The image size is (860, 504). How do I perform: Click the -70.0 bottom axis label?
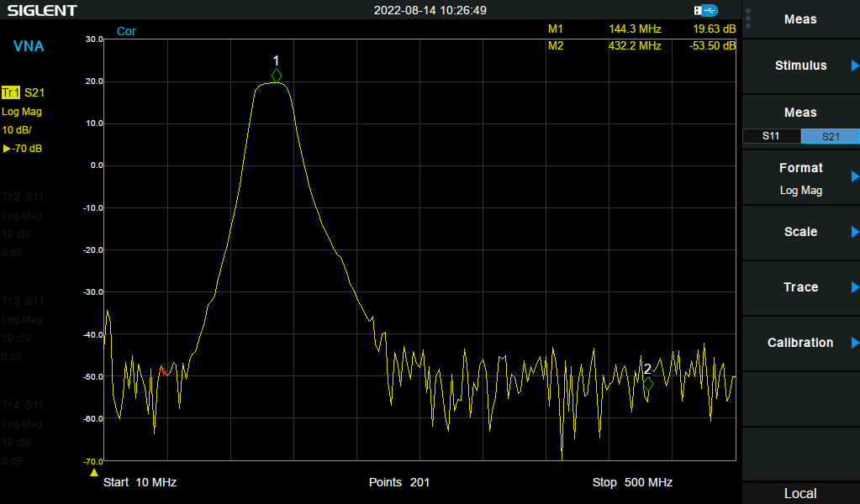pyautogui.click(x=93, y=461)
